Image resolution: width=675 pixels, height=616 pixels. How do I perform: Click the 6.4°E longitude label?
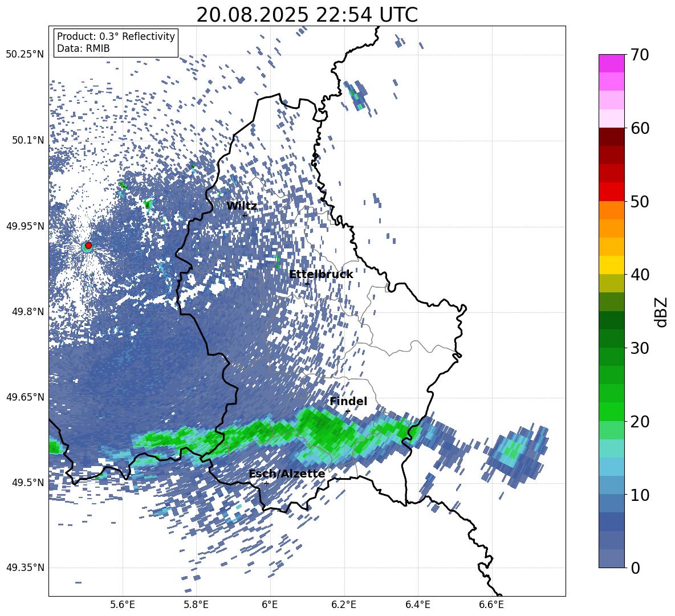[418, 605]
